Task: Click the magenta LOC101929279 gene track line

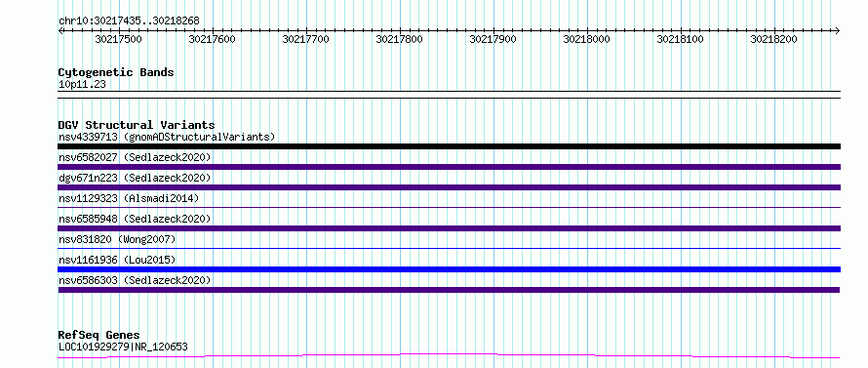Action: coord(449,355)
